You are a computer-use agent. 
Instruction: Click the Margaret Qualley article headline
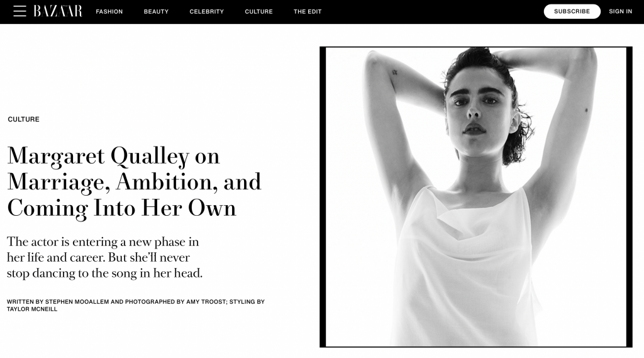click(x=135, y=182)
